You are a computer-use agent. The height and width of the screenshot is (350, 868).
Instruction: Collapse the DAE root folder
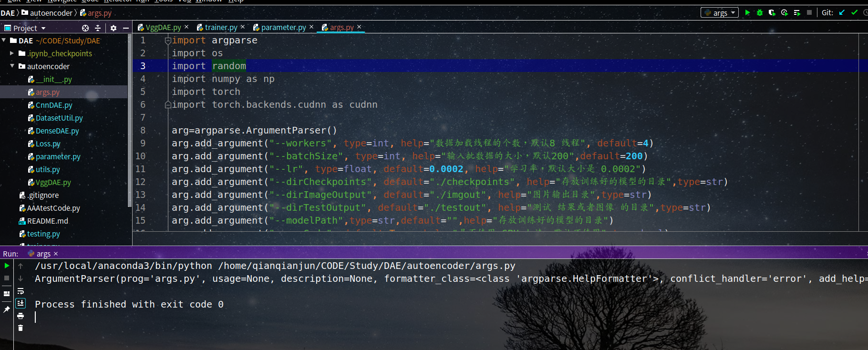point(4,41)
